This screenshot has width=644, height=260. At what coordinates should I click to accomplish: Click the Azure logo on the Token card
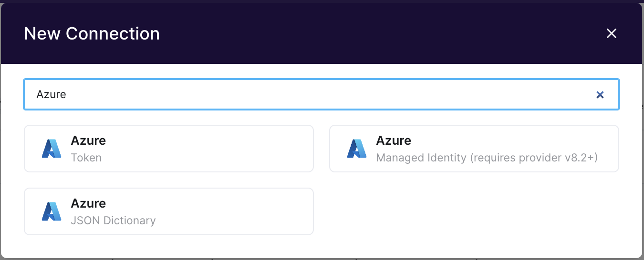(52, 149)
